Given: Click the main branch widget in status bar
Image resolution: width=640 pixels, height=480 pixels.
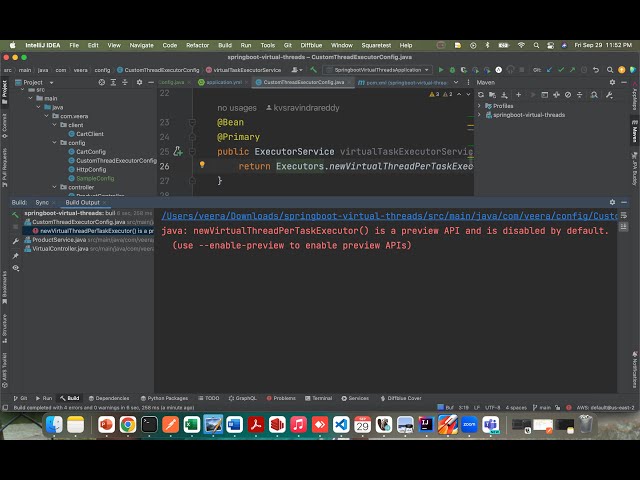Looking at the screenshot, I should [542, 407].
